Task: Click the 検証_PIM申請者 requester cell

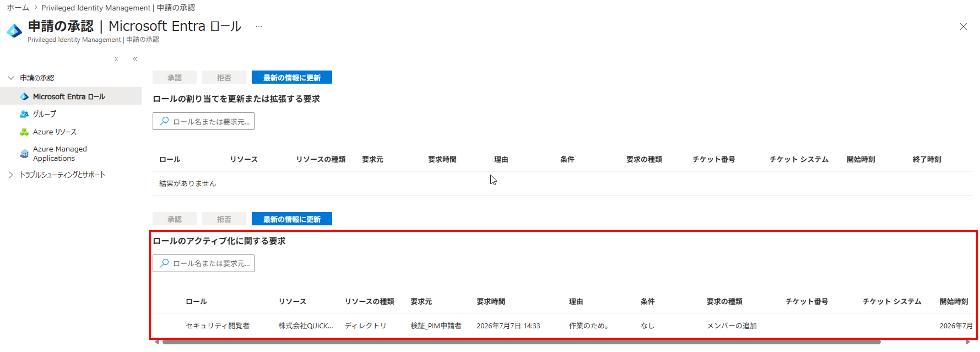Action: pos(436,326)
